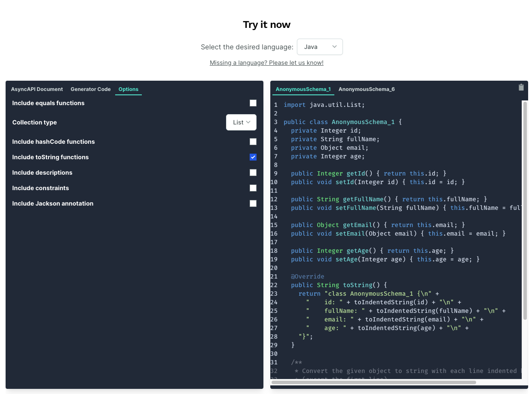Click the getFullName() method line
532x394 pixels.
coord(389,199)
